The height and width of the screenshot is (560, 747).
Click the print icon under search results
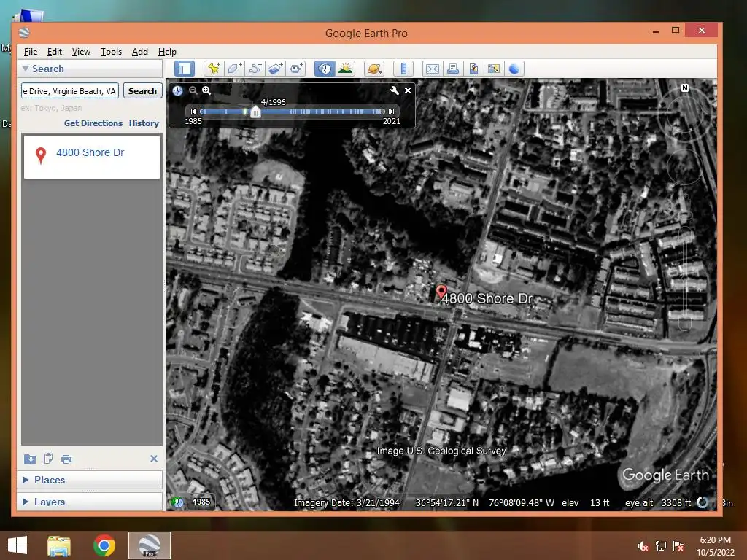(66, 459)
